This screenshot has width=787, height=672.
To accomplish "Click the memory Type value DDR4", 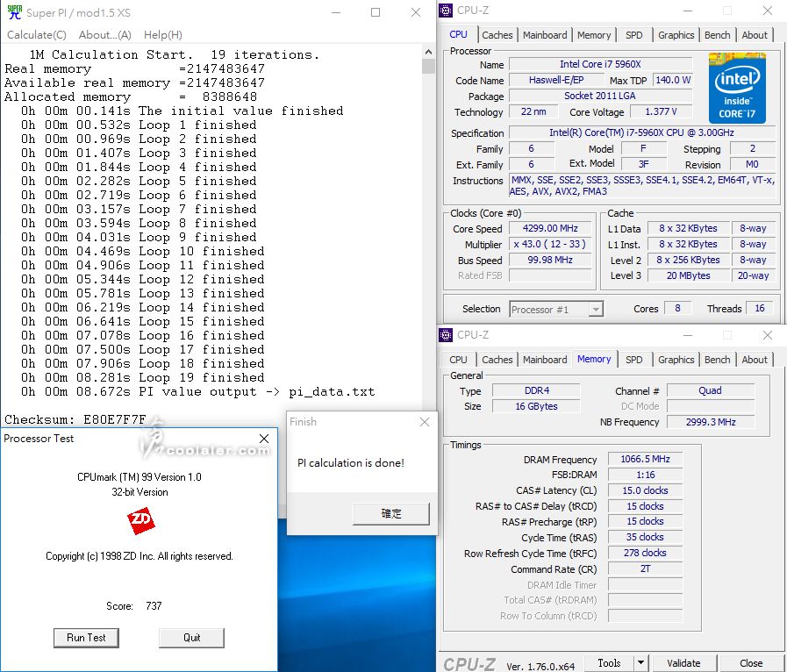I will [536, 390].
